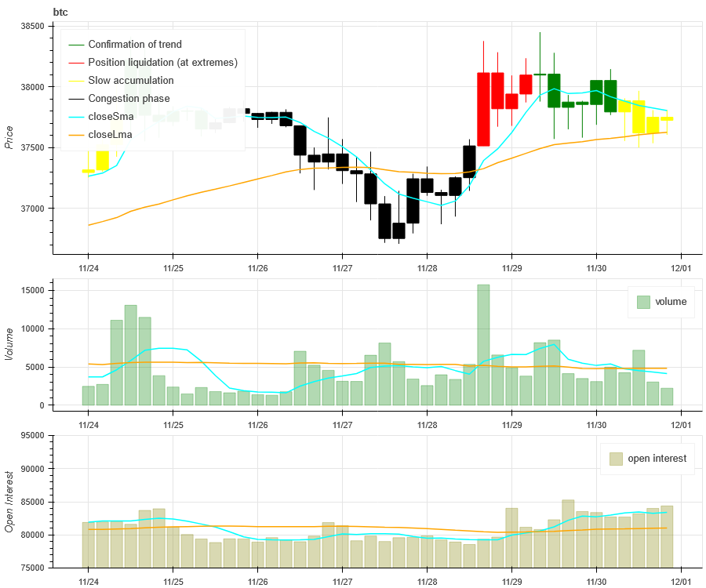706x588 pixels.
Task: Click the 38000 price axis tick
Action: click(x=33, y=87)
